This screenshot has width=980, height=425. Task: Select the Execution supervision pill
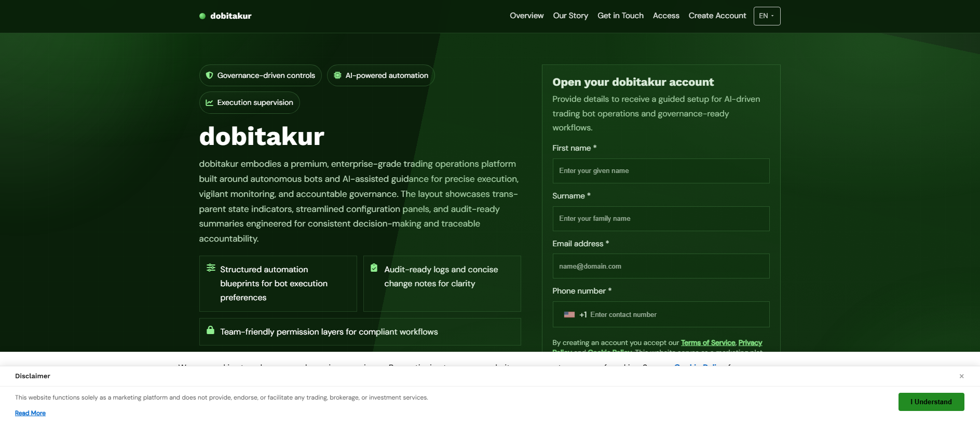pos(250,102)
